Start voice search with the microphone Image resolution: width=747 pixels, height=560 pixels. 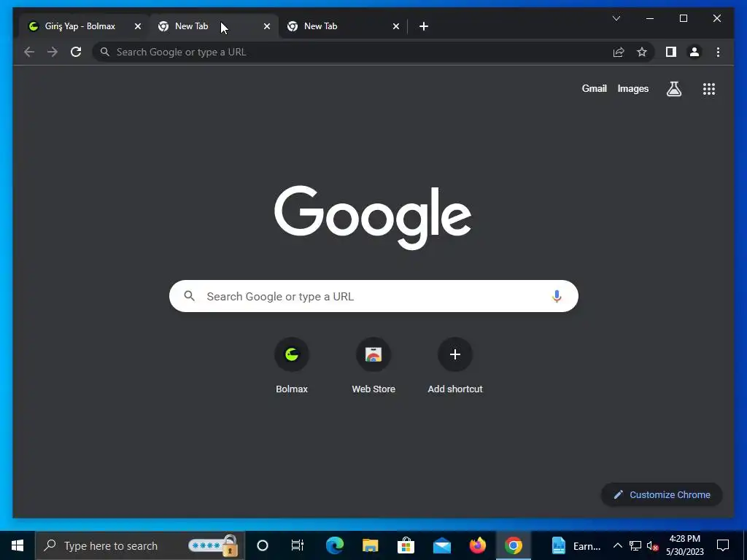coord(557,296)
